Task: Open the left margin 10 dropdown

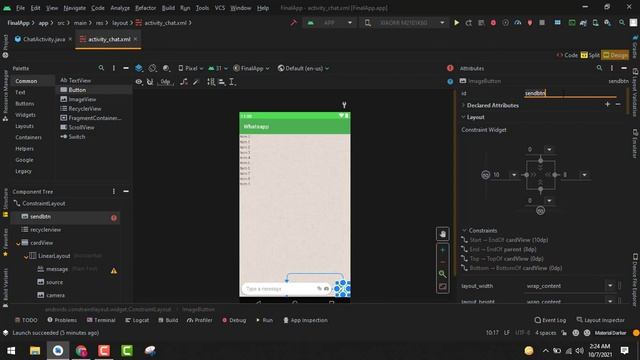Action: (514, 175)
